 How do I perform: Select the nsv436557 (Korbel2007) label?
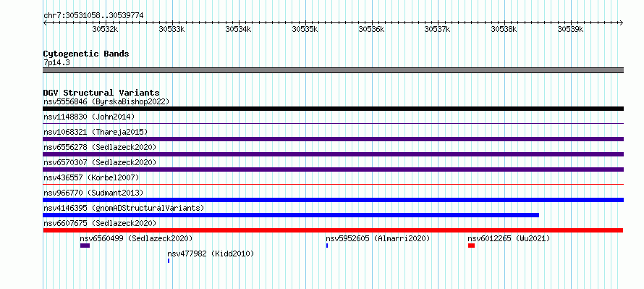[x=91, y=177]
